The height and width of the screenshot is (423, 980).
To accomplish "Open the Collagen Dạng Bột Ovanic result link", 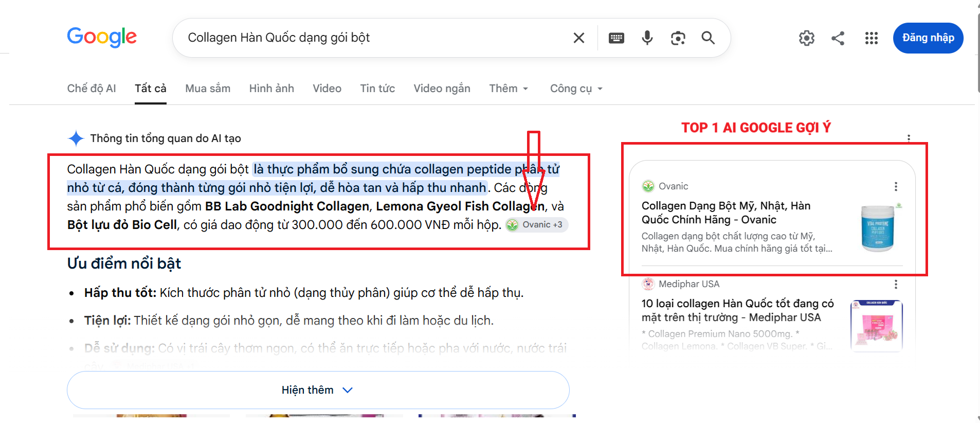I will tap(726, 213).
